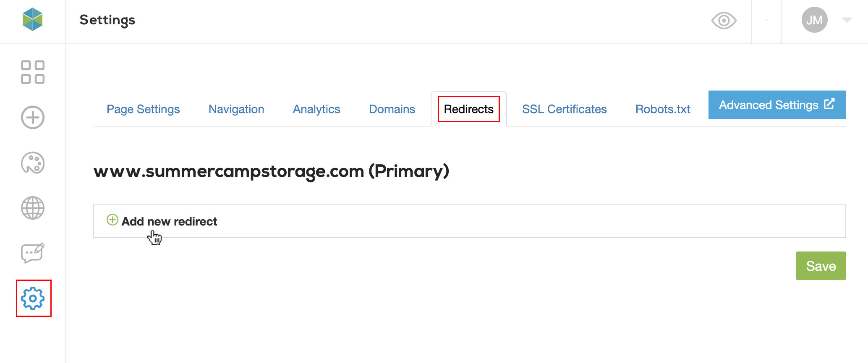The height and width of the screenshot is (363, 868).
Task: Switch to the Domains tab
Action: (392, 109)
